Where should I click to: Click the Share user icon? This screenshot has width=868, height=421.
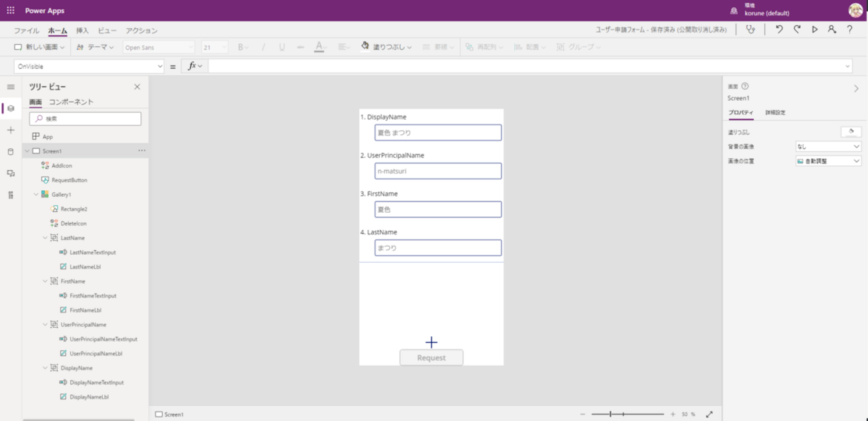click(x=832, y=29)
